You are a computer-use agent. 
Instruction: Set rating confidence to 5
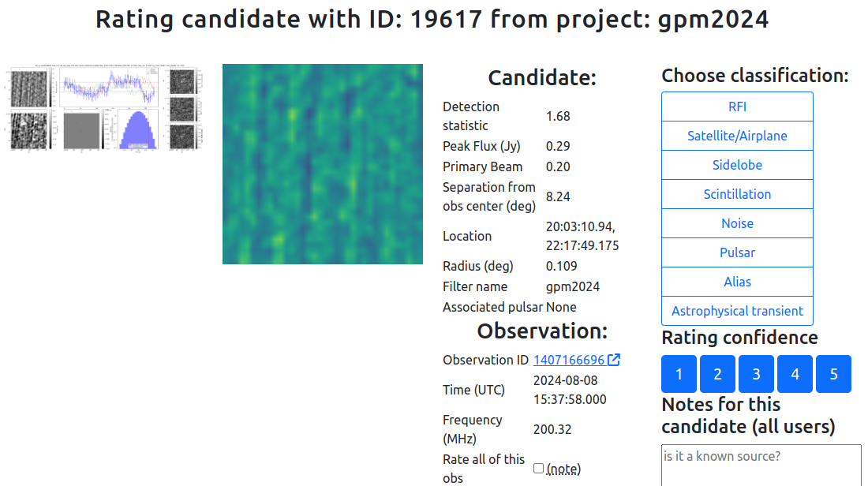(x=833, y=373)
